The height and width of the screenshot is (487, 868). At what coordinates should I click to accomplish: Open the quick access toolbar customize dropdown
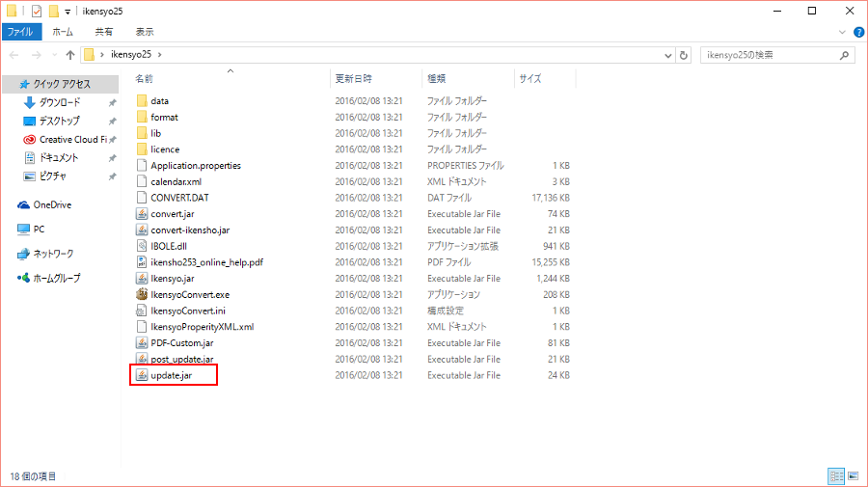(x=68, y=12)
